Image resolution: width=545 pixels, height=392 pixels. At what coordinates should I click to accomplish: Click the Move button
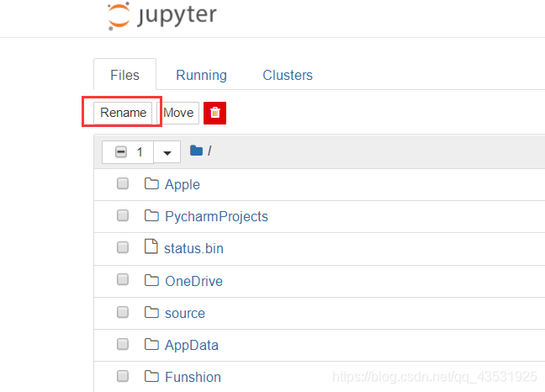(178, 113)
